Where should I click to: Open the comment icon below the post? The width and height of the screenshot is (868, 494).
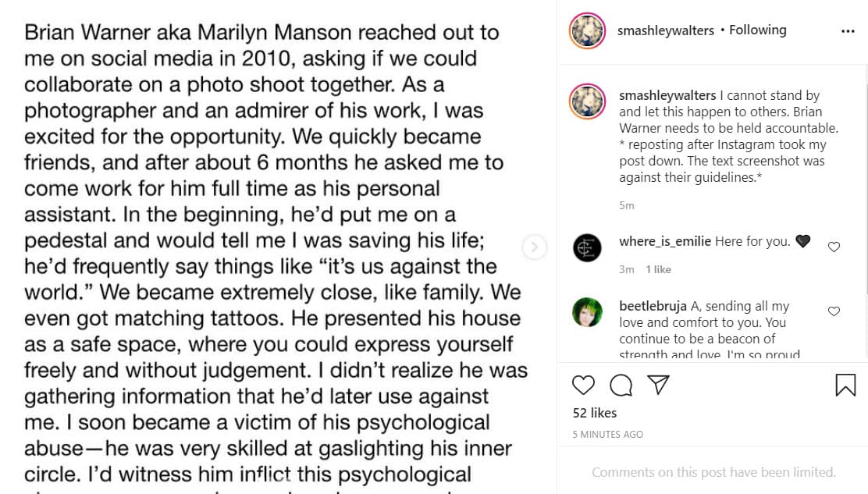click(621, 385)
